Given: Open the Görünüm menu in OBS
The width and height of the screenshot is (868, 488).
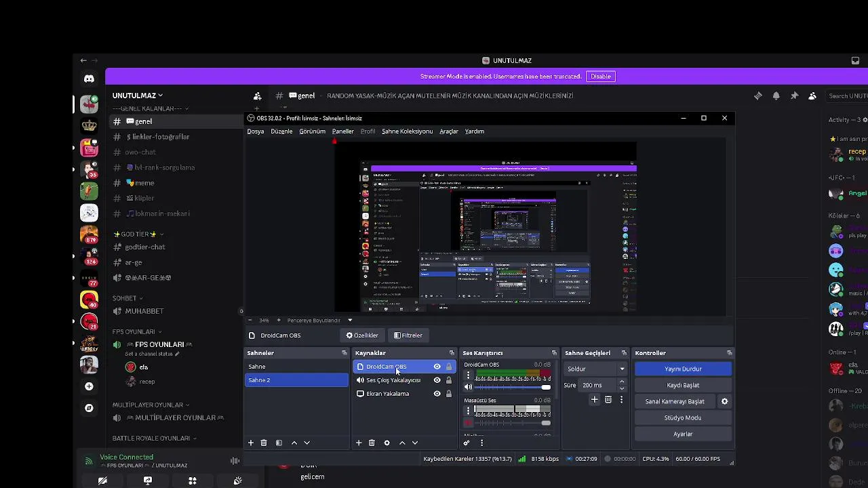Looking at the screenshot, I should pyautogui.click(x=312, y=131).
